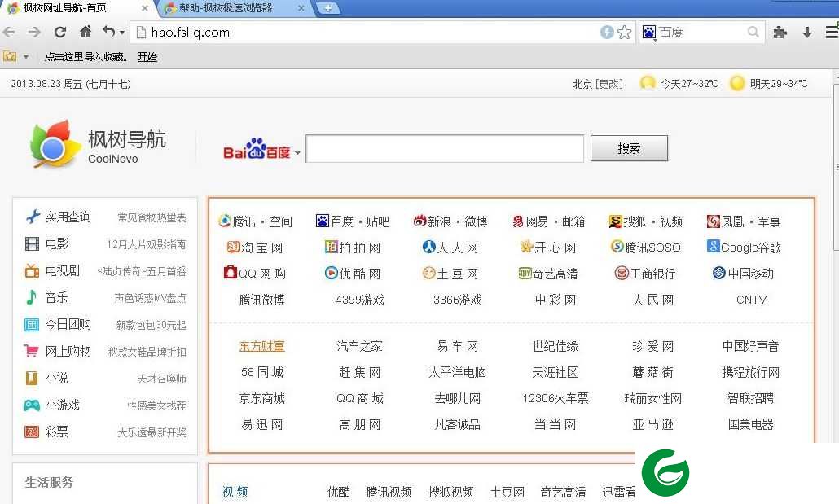The image size is (839, 504).
Task: Open the downloads arrow icon
Action: point(807,33)
